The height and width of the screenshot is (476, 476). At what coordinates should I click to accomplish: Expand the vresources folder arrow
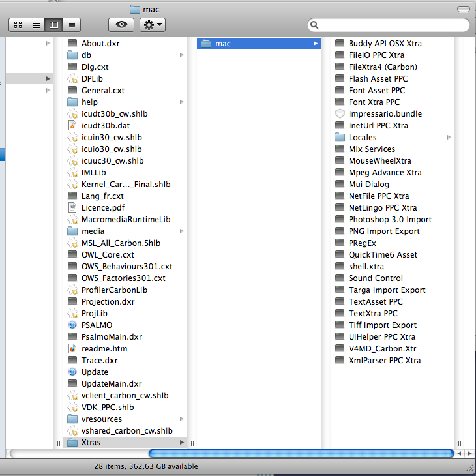pos(182,419)
